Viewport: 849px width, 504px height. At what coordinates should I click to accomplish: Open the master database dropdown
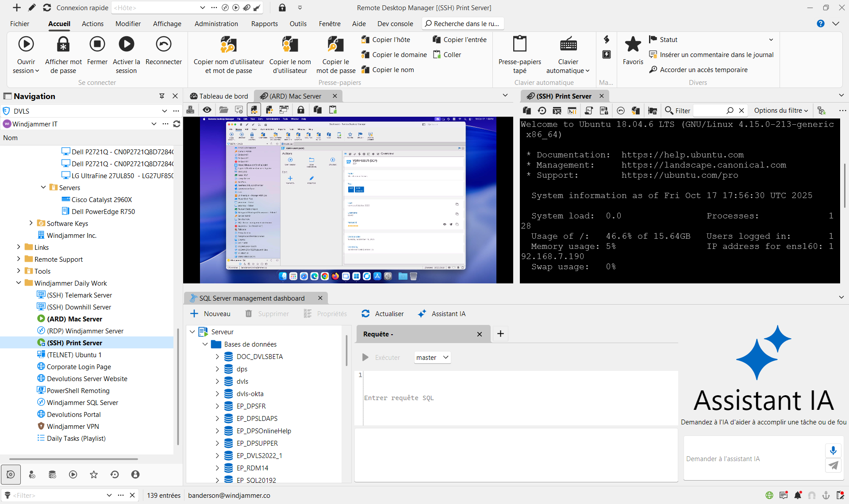(x=432, y=357)
